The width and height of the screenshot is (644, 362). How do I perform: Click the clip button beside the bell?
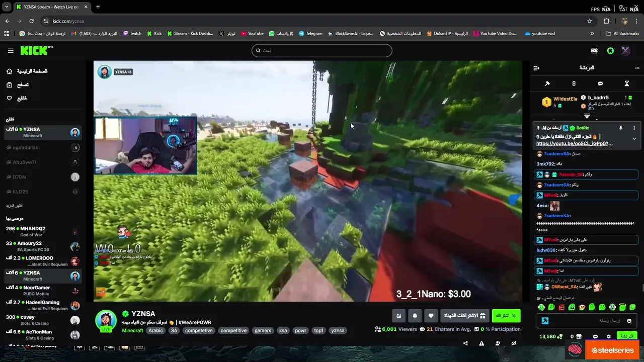398,316
